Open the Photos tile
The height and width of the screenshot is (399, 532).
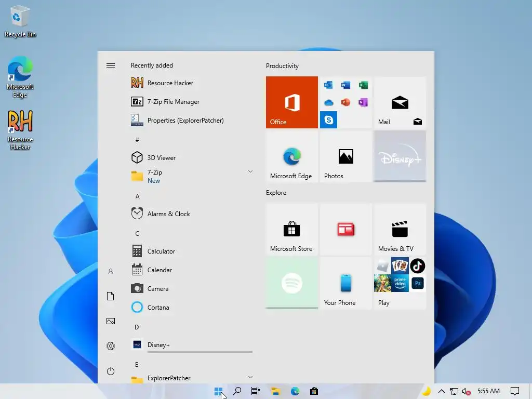345,156
